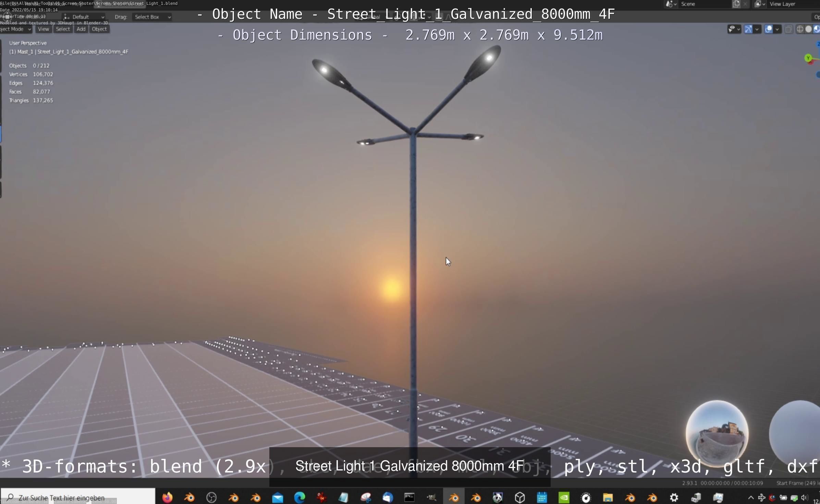Viewport: 820px width, 504px height.
Task: Open File Explorer from the taskbar
Action: pyautogui.click(x=608, y=497)
